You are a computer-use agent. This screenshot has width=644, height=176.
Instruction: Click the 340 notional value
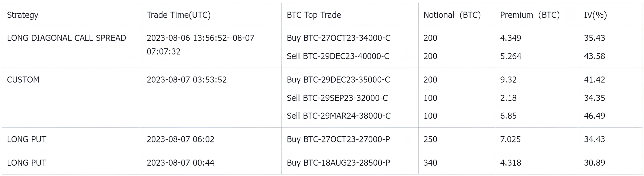430,163
